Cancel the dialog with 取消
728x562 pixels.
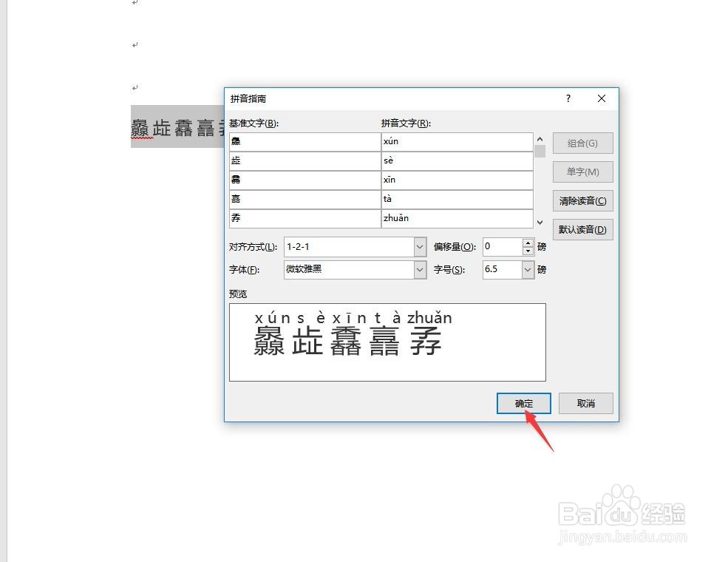click(585, 403)
